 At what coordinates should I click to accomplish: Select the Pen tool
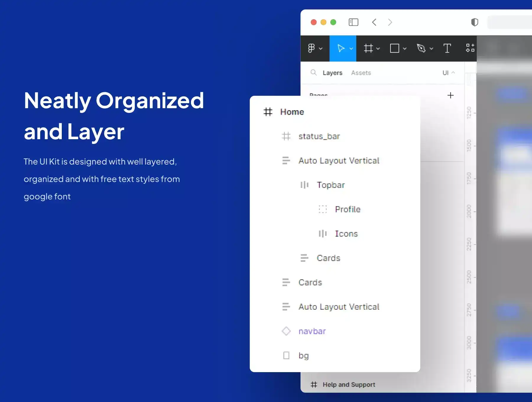pos(421,48)
